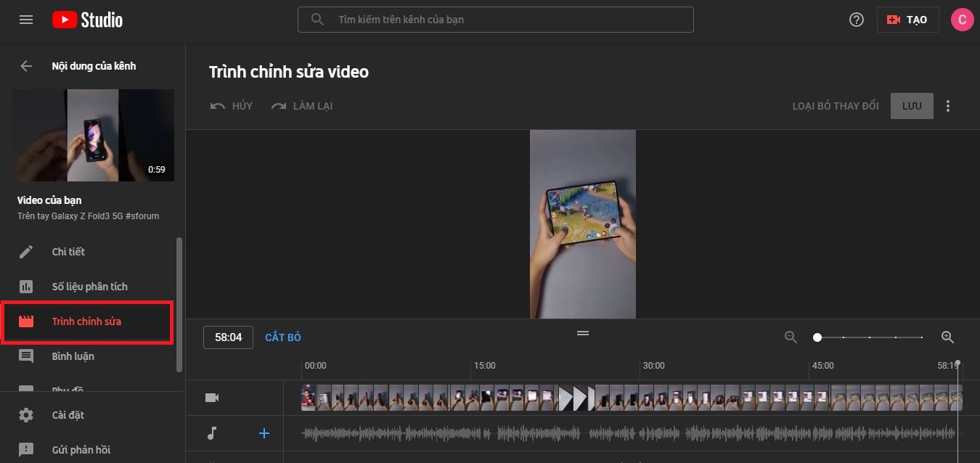980x463 pixels.
Task: Go back using the channel content arrow
Action: point(26,66)
